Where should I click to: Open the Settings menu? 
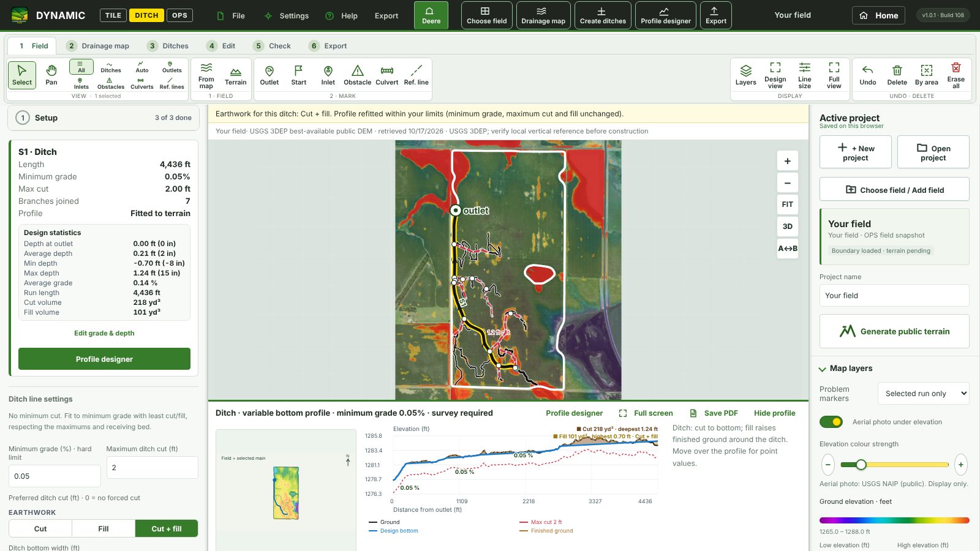tap(287, 16)
